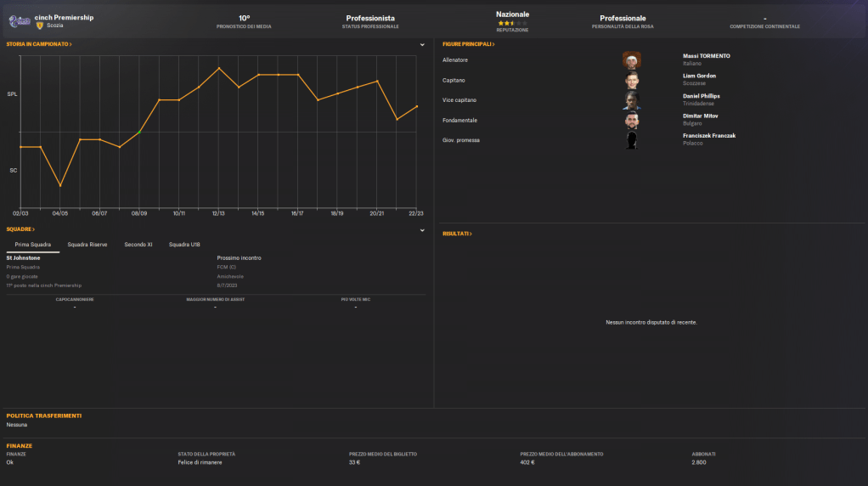868x486 pixels.
Task: Click captain Liam Gordon's face photo
Action: point(631,80)
